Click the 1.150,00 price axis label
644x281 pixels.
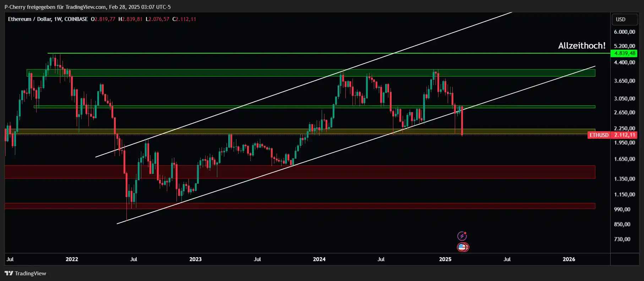point(624,194)
